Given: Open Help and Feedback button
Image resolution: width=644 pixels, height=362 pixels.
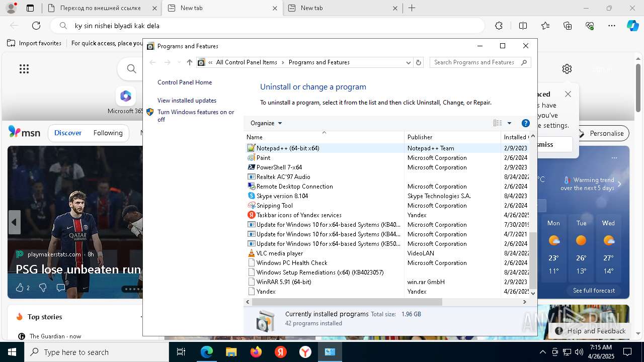Looking at the screenshot, I should 591,331.
